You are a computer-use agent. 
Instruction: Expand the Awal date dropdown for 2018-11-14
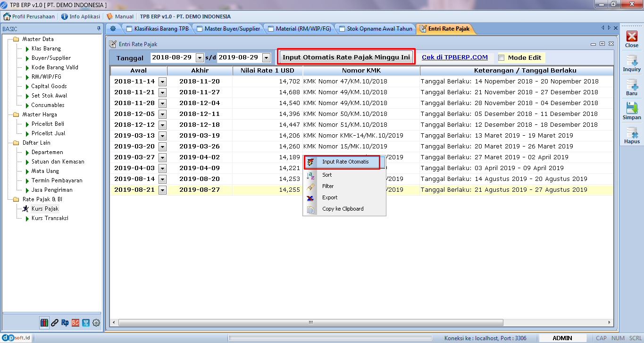162,82
